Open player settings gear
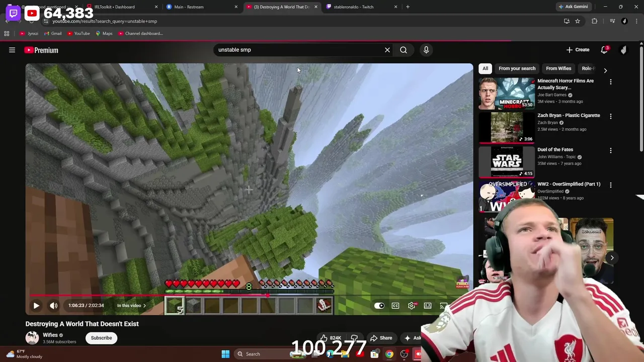 [x=412, y=305]
